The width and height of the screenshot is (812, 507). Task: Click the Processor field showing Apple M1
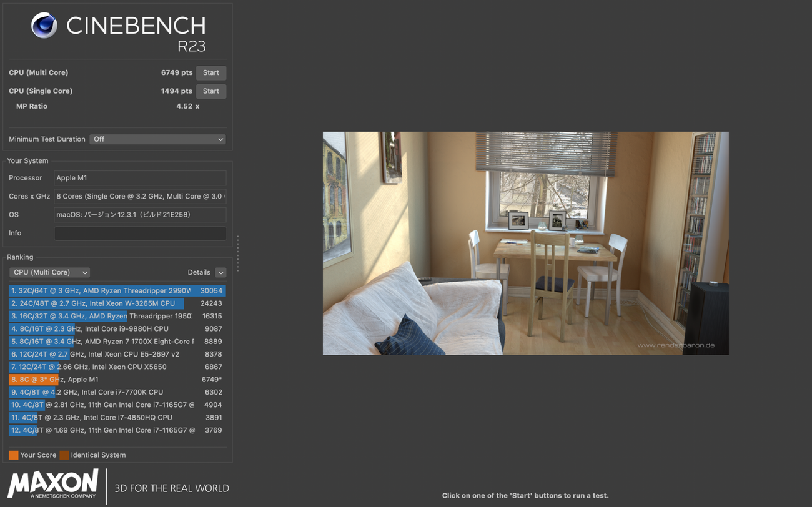[x=140, y=178]
